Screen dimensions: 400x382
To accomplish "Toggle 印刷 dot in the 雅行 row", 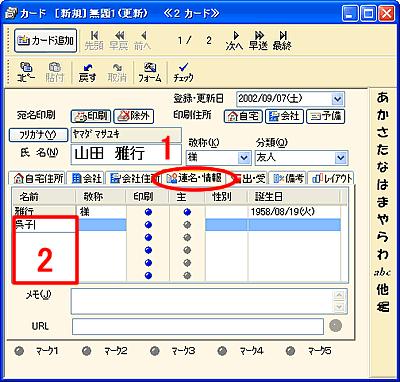I will pyautogui.click(x=149, y=212).
